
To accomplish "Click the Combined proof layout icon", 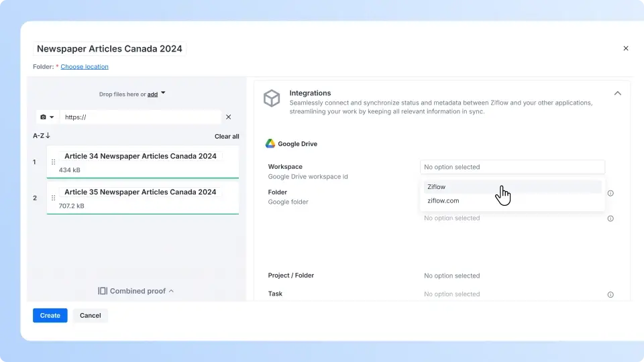I will [x=103, y=291].
